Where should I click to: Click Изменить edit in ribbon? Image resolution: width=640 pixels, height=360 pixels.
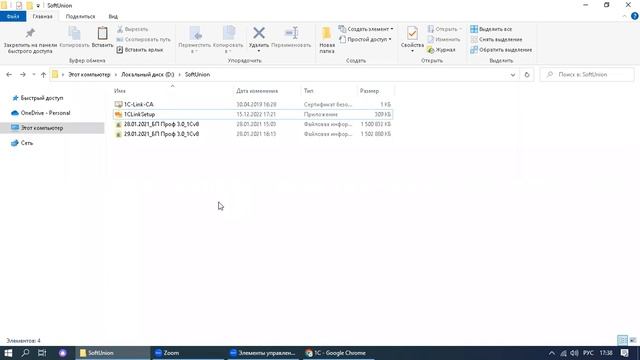[x=444, y=40]
